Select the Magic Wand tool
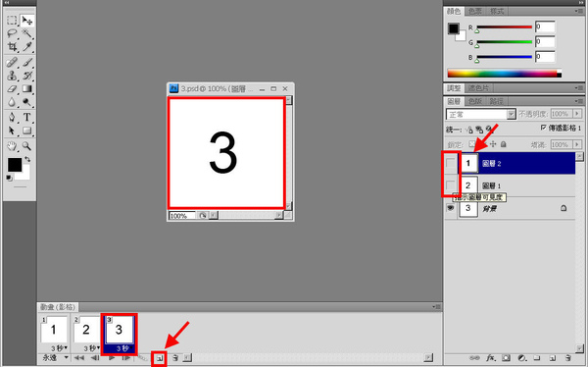The image size is (588, 367). 27,33
